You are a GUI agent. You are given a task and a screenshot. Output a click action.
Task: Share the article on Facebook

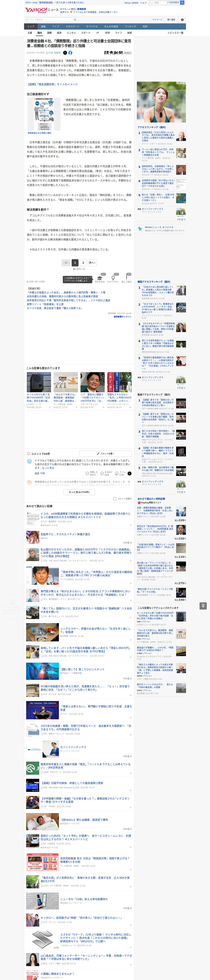[70, 53]
